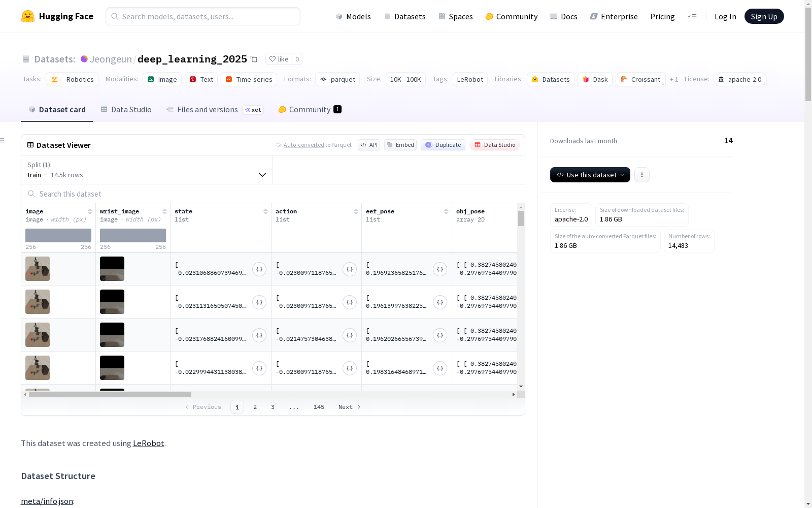Show the additional libraries +1
This screenshot has width=812, height=508.
pyautogui.click(x=674, y=79)
